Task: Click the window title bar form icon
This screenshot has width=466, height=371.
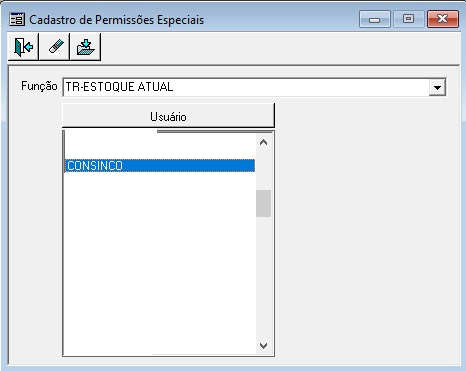Action: (x=17, y=19)
